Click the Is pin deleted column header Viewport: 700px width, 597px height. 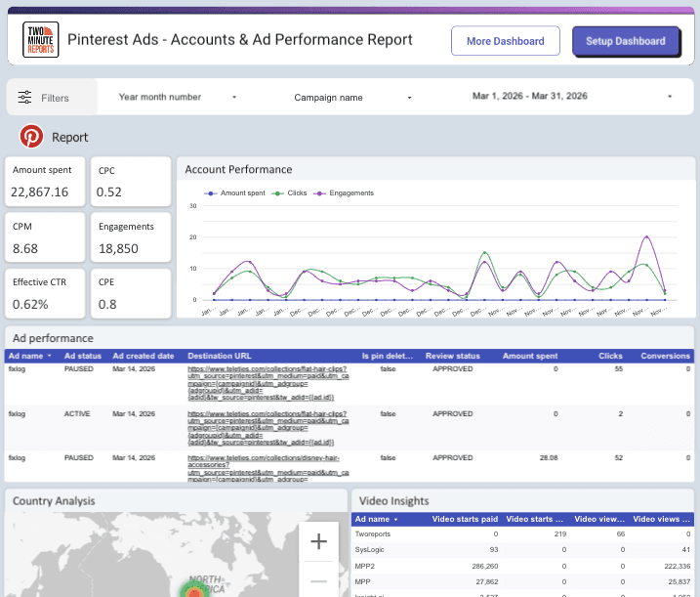387,356
